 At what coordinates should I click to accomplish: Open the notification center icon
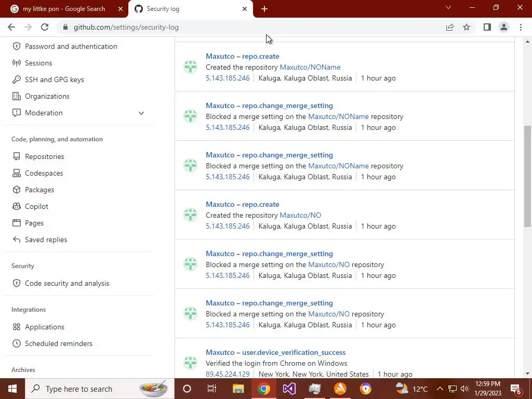(516, 389)
